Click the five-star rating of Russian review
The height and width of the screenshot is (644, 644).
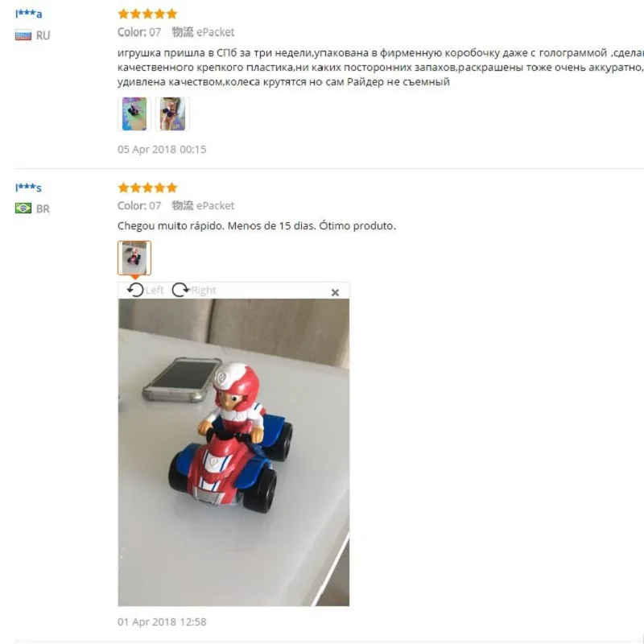147,14
